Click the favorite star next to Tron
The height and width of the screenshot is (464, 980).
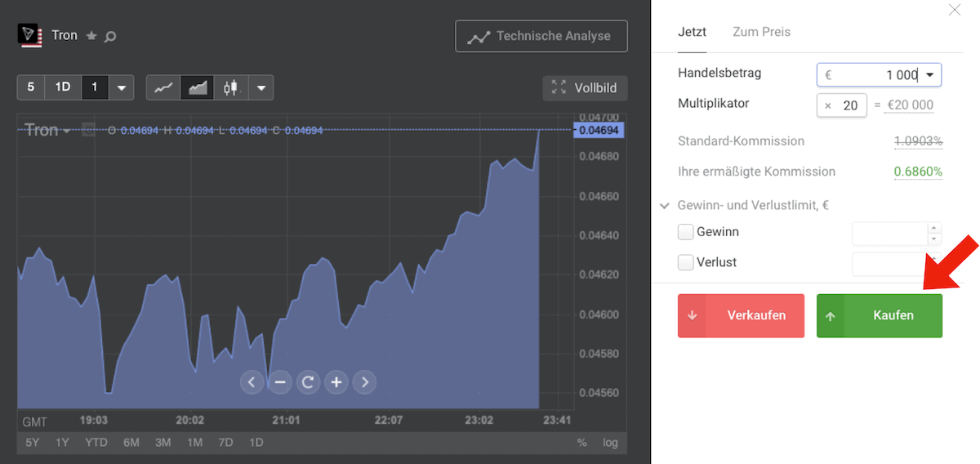coord(91,36)
